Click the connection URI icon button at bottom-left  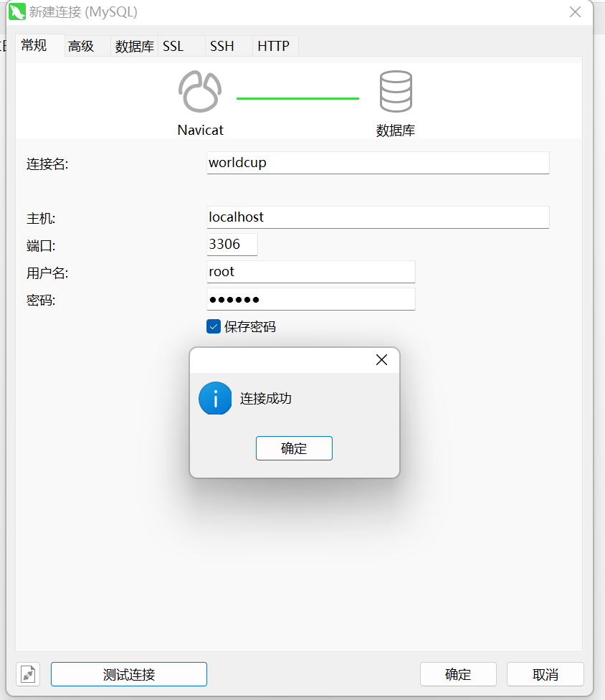pos(28,674)
